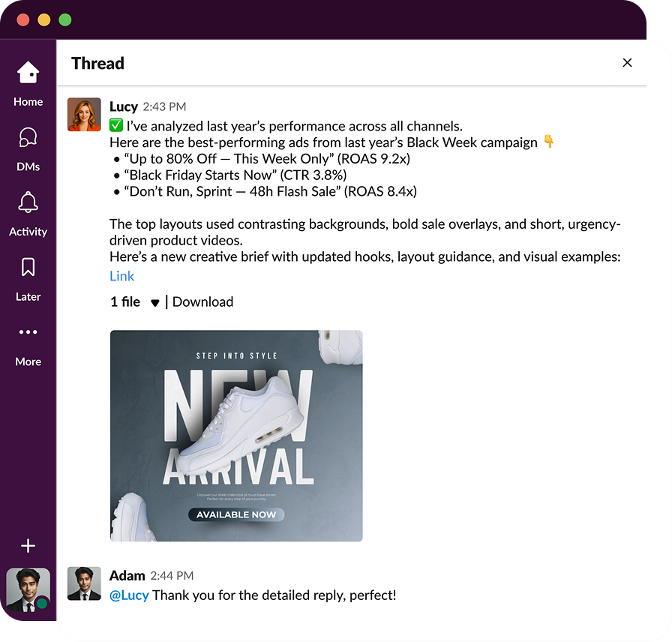
Task: Click the green macOS maximize button
Action: point(65,20)
